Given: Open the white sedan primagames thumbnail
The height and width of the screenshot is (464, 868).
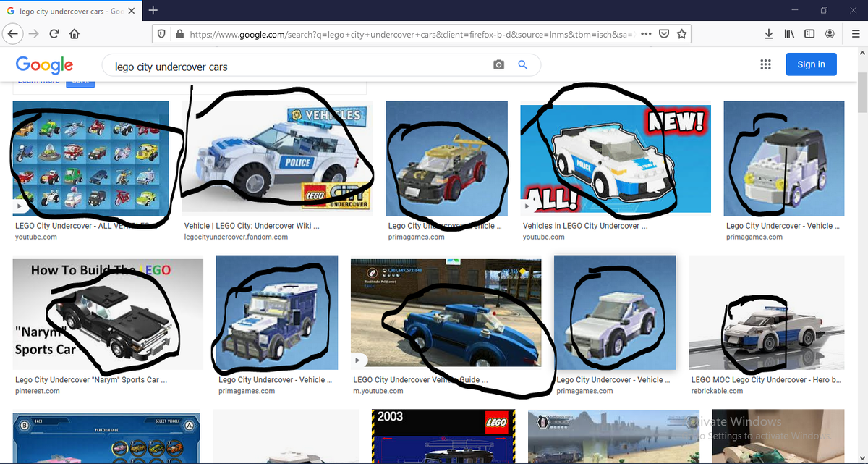Looking at the screenshot, I should tap(615, 313).
